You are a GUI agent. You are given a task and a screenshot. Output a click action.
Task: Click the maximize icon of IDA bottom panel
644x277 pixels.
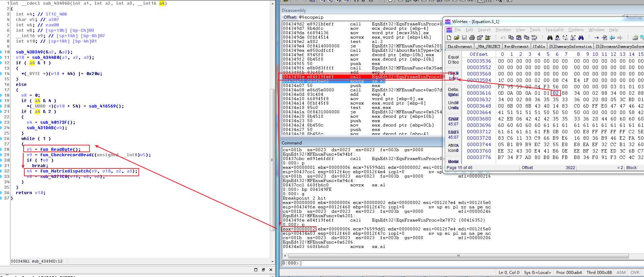point(256,270)
